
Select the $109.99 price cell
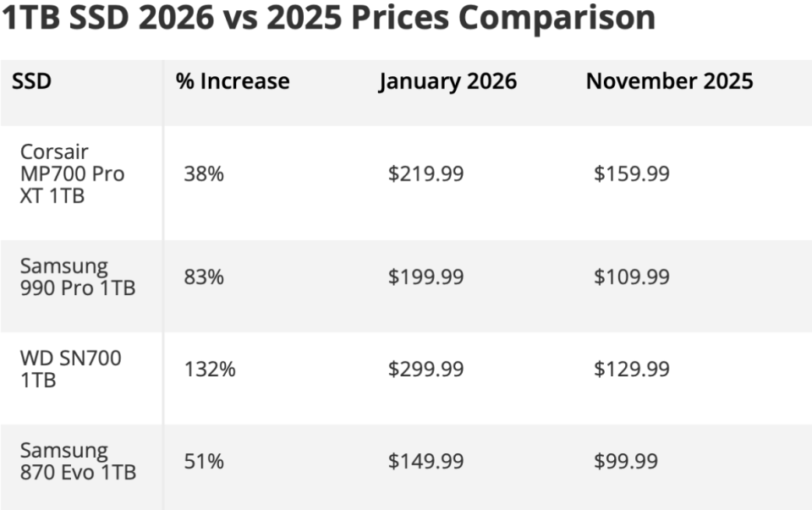coord(632,277)
